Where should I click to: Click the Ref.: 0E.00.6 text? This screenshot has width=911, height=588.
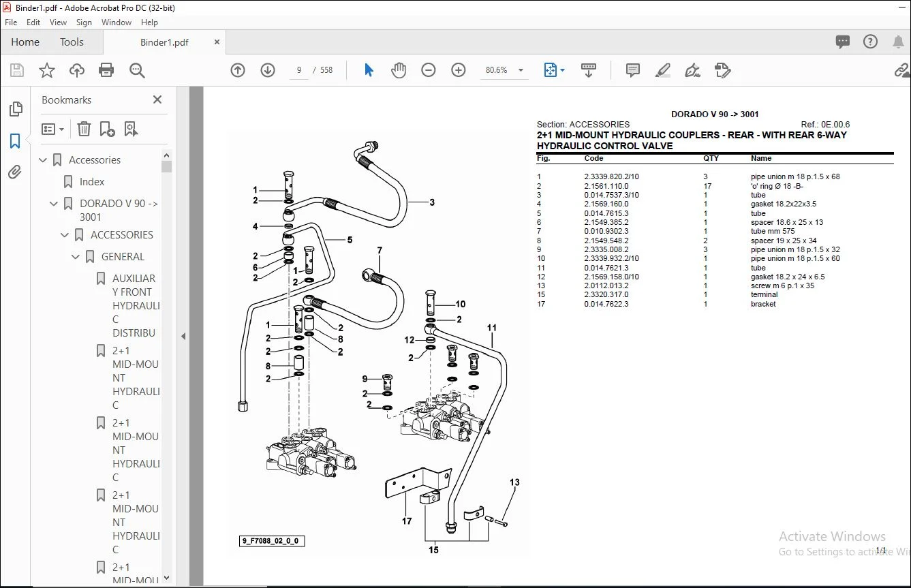tap(825, 125)
